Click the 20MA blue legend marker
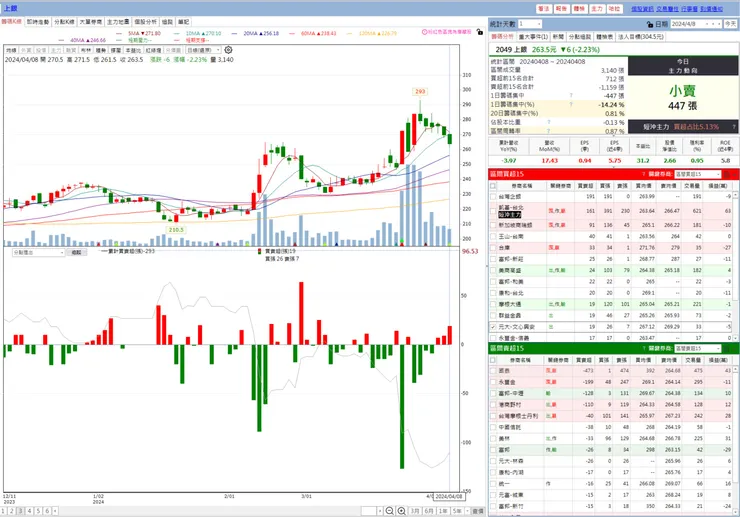The image size is (740, 517). coord(235,34)
